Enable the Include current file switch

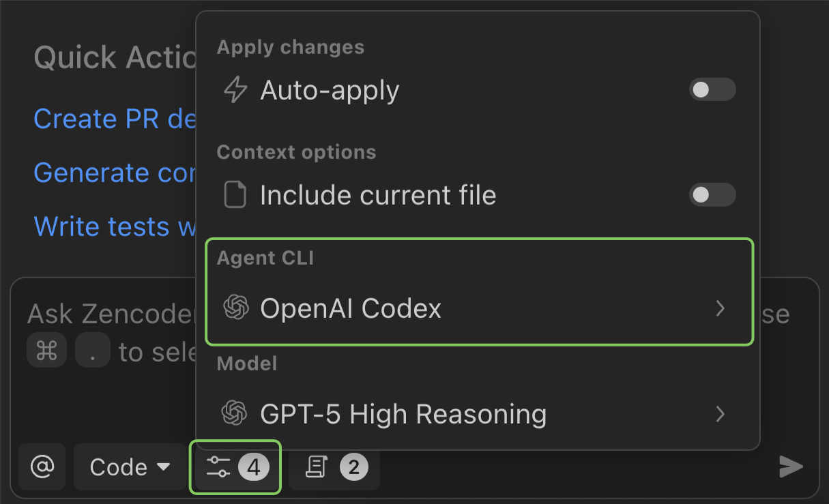click(x=712, y=195)
